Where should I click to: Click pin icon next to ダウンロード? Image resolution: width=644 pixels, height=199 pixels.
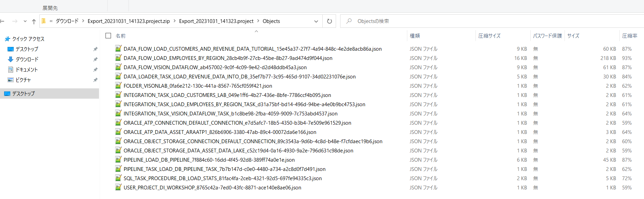(x=96, y=59)
